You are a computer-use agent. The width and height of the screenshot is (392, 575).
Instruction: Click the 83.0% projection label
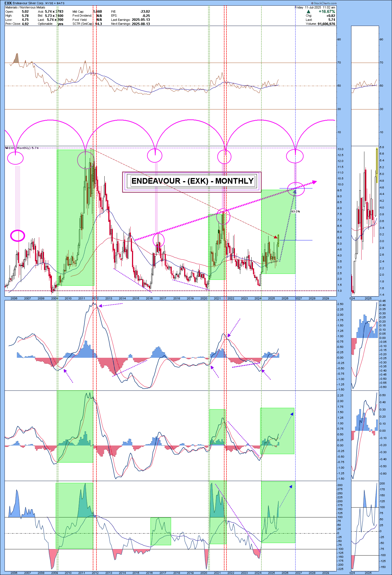coord(296,211)
